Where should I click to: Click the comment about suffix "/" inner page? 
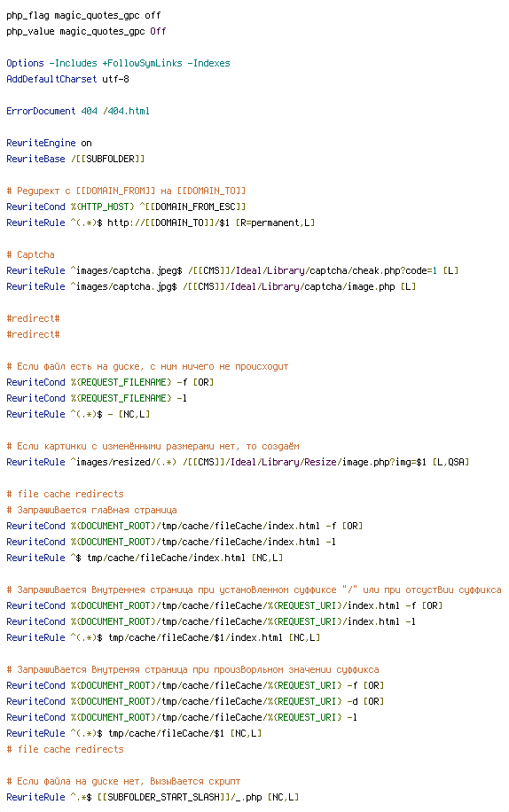[254, 589]
